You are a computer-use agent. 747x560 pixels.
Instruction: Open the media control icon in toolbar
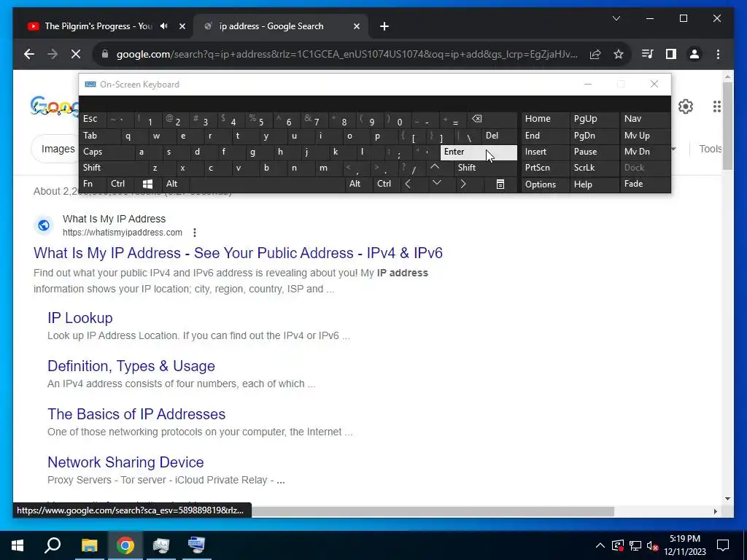click(x=648, y=54)
